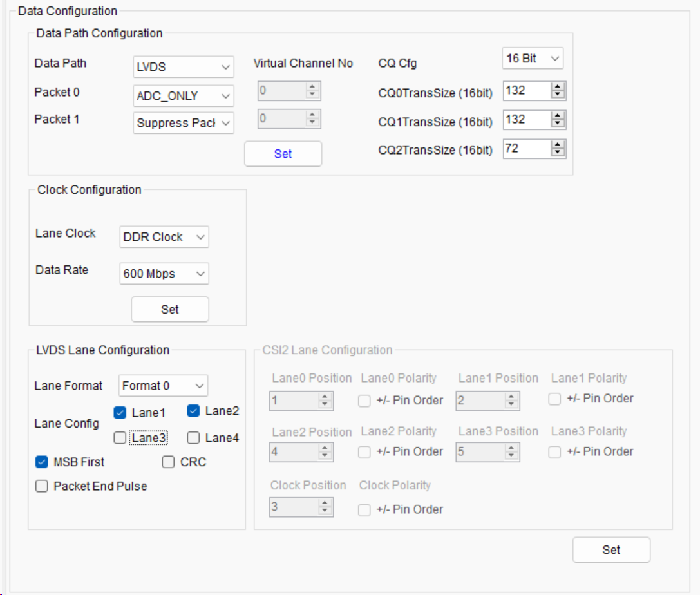Open Packet 0 dropdown showing ADC_ONLY
700x595 pixels.
[x=183, y=95]
